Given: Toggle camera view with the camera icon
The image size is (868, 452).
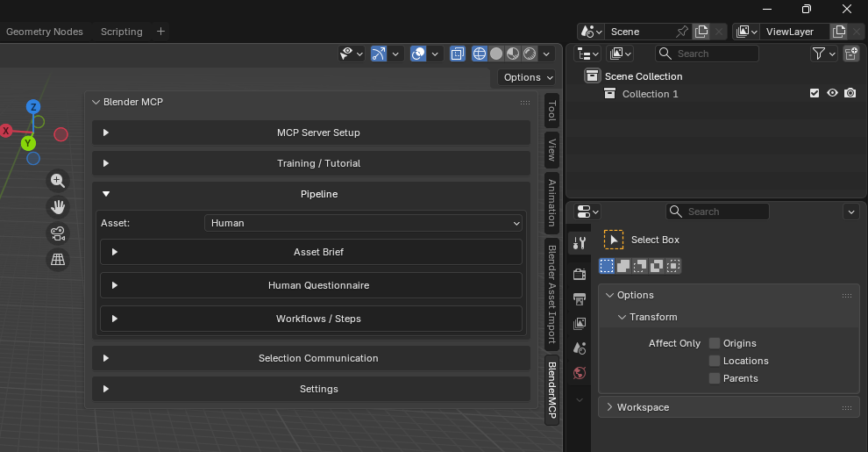Looking at the screenshot, I should pos(58,233).
